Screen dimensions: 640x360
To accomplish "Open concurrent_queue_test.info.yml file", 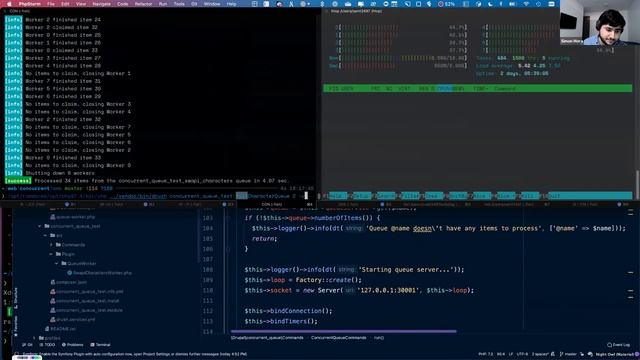I will coord(87,291).
